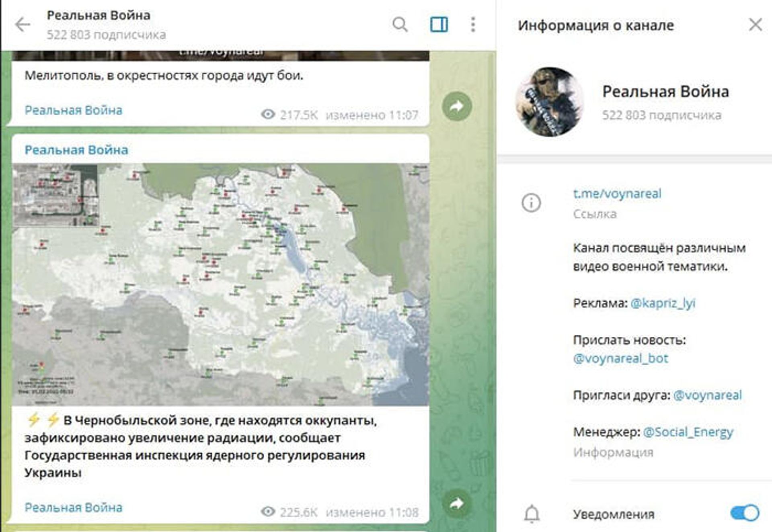Click the '522 803 подписчика' count in the info panel
The width and height of the screenshot is (772, 532).
661,115
